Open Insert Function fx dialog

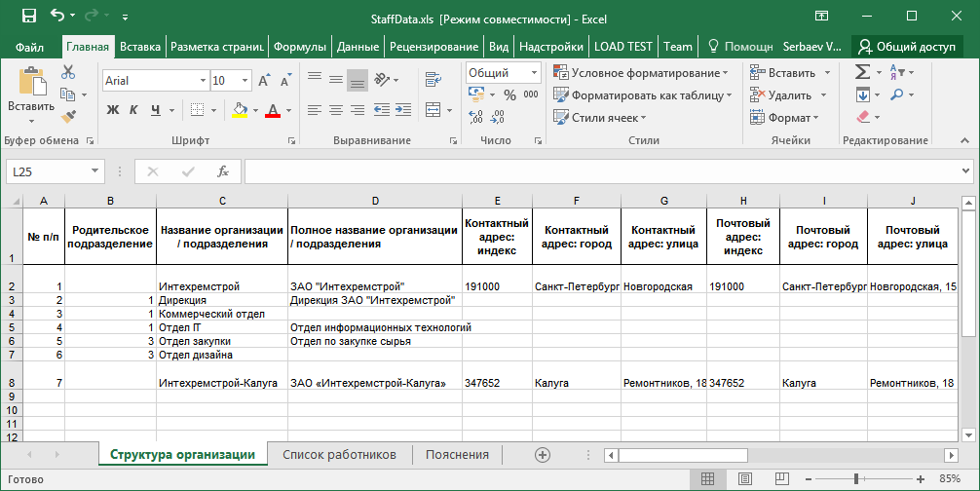coord(223,171)
